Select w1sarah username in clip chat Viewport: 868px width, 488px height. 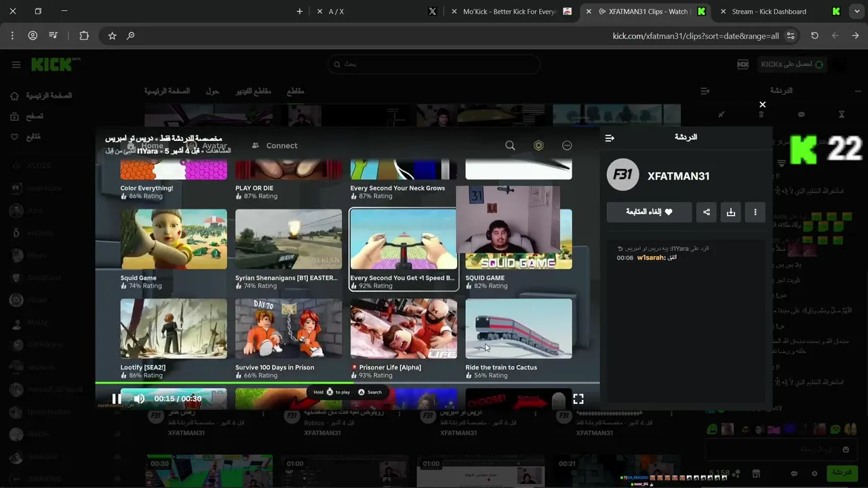point(651,258)
